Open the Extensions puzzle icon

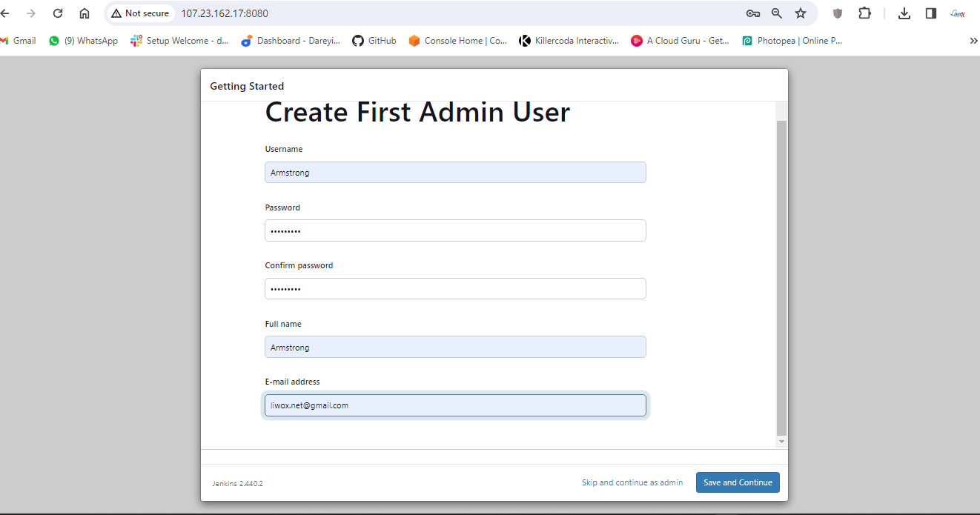pyautogui.click(x=864, y=13)
